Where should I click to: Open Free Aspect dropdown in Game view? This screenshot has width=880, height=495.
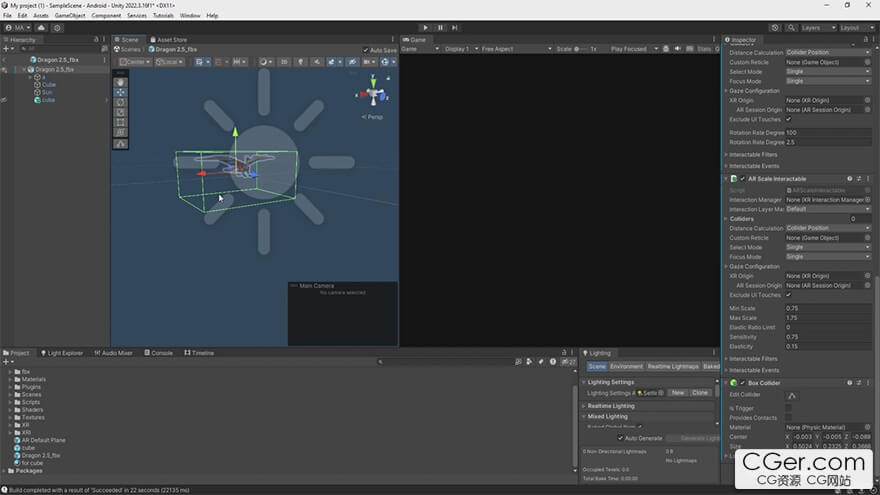click(x=516, y=49)
